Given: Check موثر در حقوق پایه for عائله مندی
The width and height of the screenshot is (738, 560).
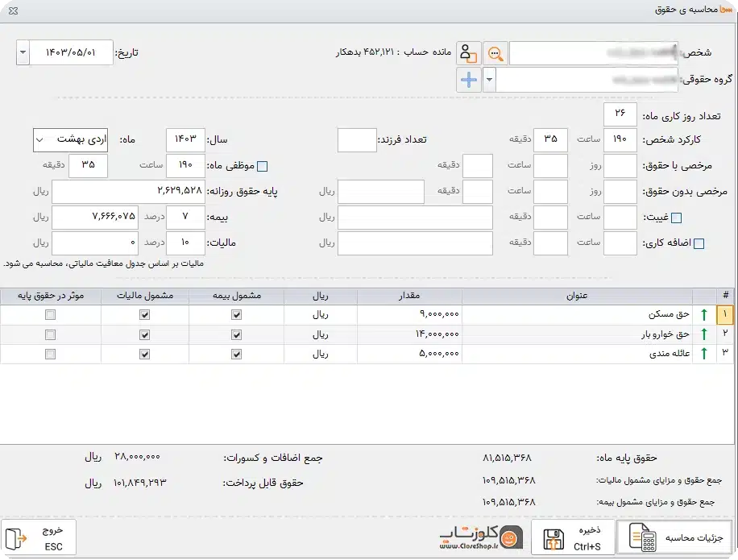Looking at the screenshot, I should click(51, 354).
